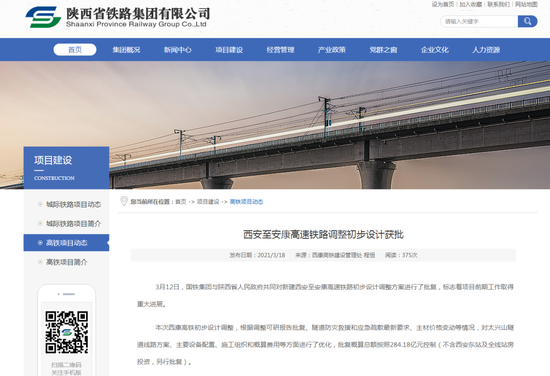Click the 阅读：375次 view count text
Viewport: 550px width, 376px height.
[401, 255]
